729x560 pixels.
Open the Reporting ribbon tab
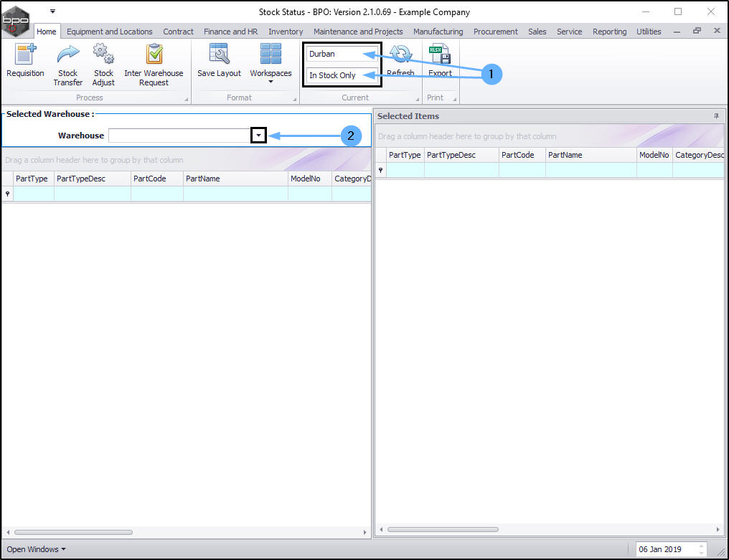[x=609, y=32]
